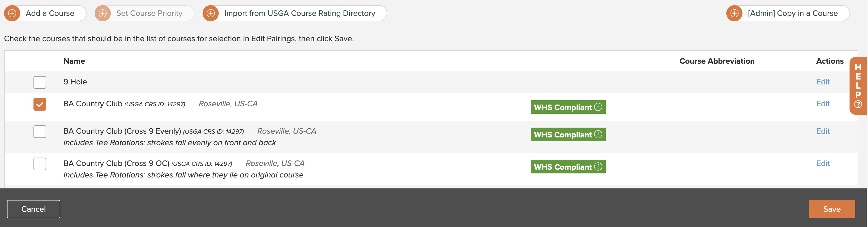Click the question mark icon on Help tab
This screenshot has height=227, width=868.
pyautogui.click(x=858, y=105)
